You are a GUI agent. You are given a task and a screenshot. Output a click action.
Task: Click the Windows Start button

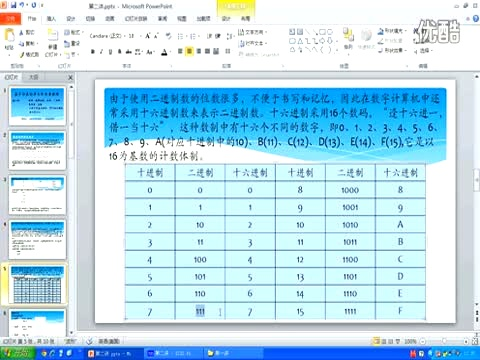click(17, 353)
